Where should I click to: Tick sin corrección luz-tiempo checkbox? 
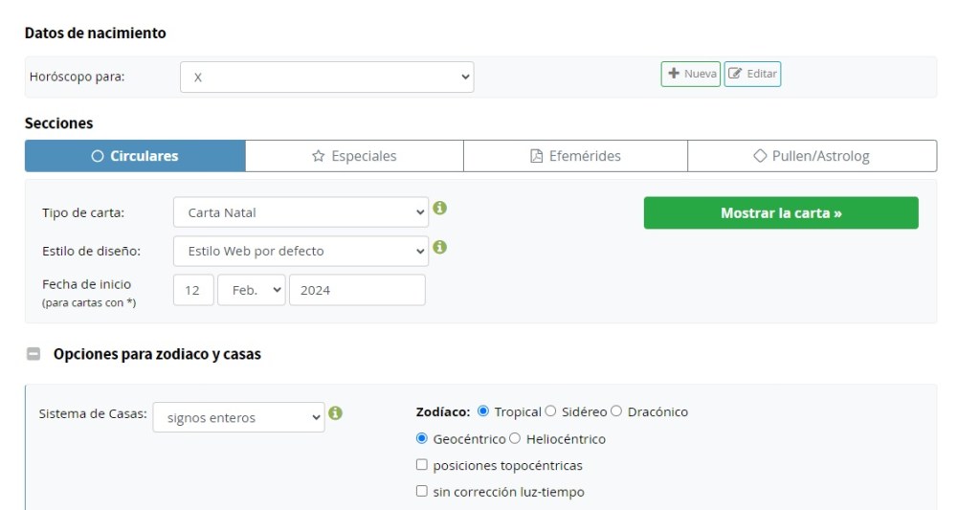(x=422, y=492)
